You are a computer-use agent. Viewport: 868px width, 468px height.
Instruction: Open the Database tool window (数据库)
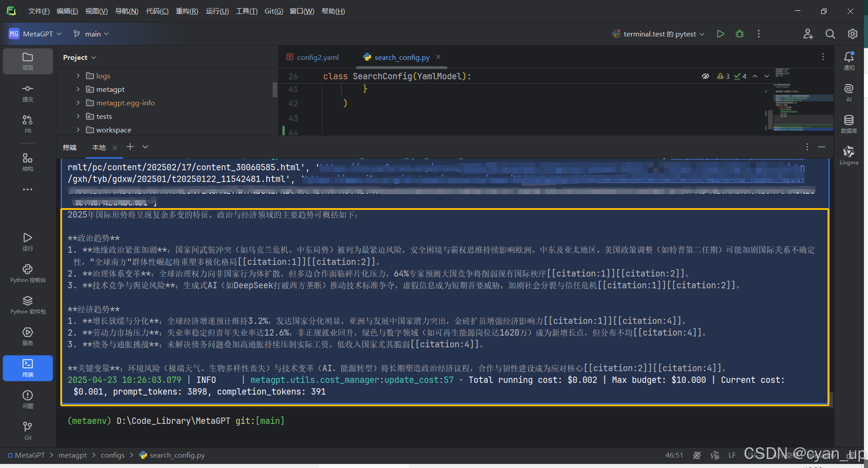click(x=849, y=124)
